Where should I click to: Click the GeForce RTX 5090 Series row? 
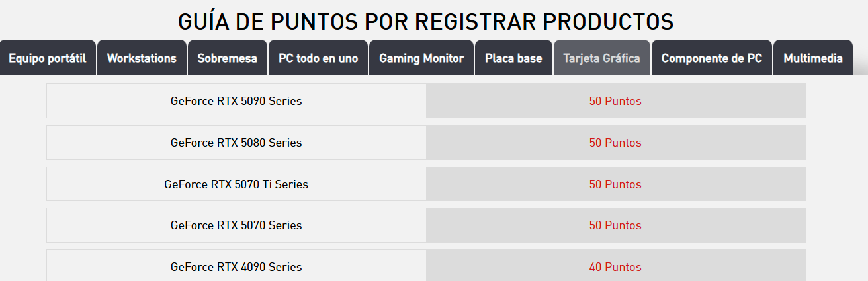426,101
